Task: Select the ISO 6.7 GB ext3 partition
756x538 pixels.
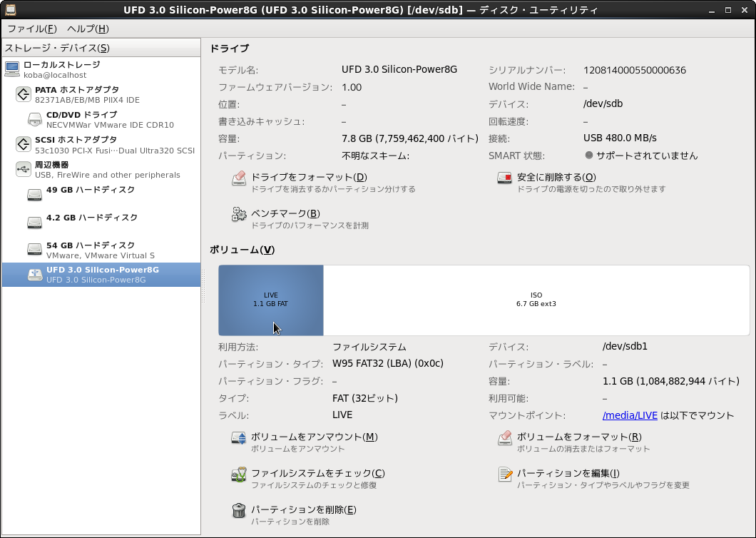Action: point(536,300)
